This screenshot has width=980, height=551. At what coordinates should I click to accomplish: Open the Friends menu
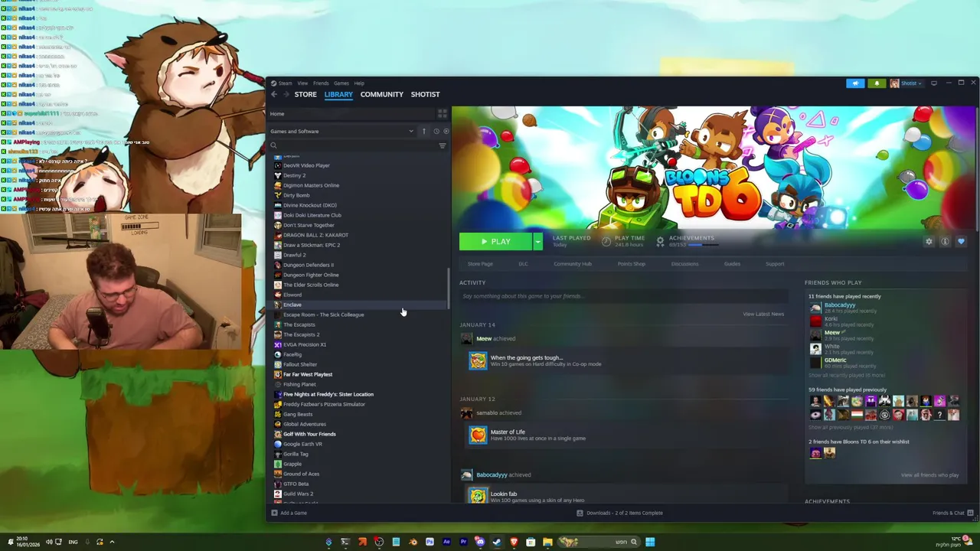tap(321, 83)
